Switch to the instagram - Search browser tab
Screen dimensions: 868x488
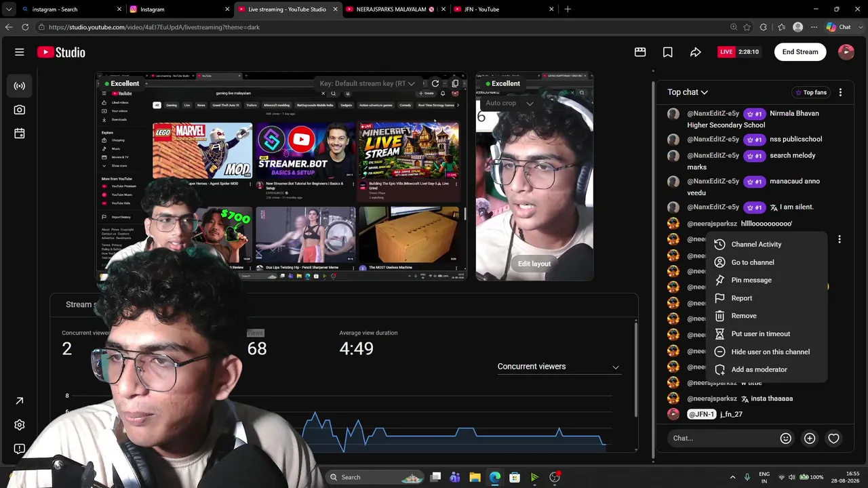click(71, 9)
